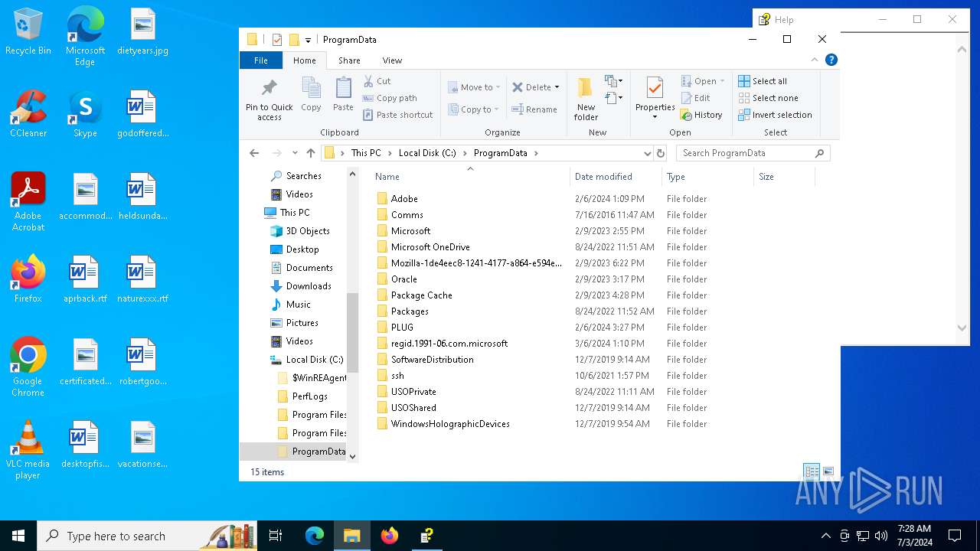Click the History command

pyautogui.click(x=701, y=115)
